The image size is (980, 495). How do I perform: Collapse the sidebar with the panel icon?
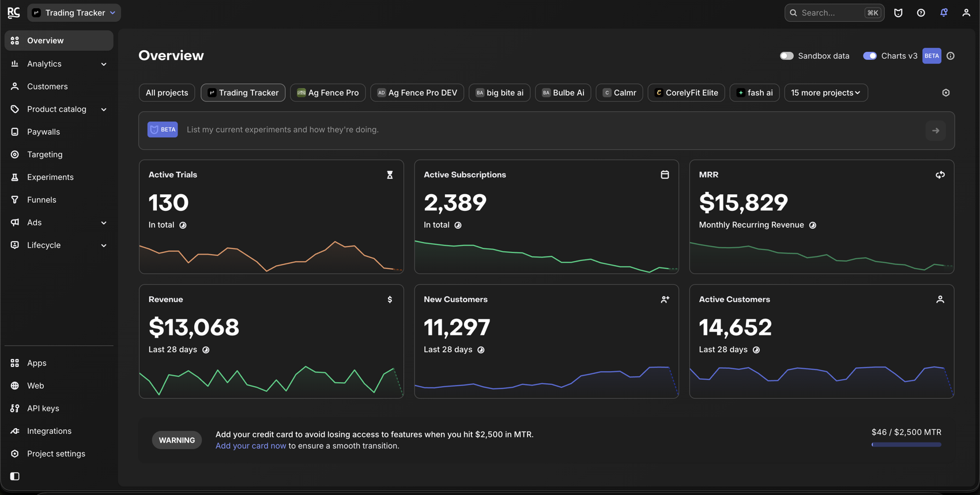coord(15,477)
